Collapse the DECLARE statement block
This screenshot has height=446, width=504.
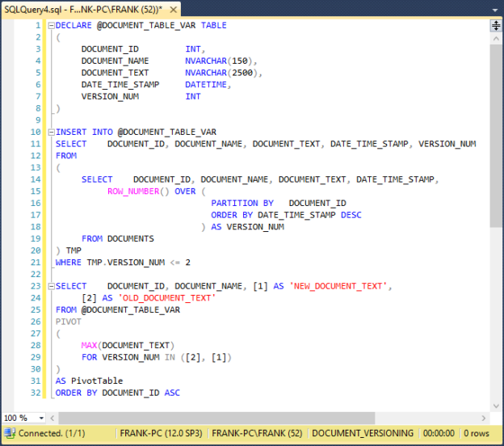click(51, 25)
